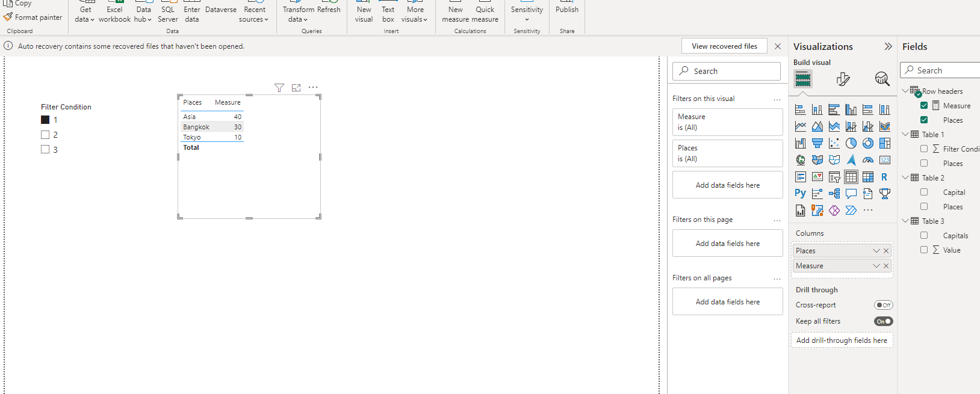Click Add drill-through fields here
The height and width of the screenshot is (394, 980).
[x=842, y=340]
